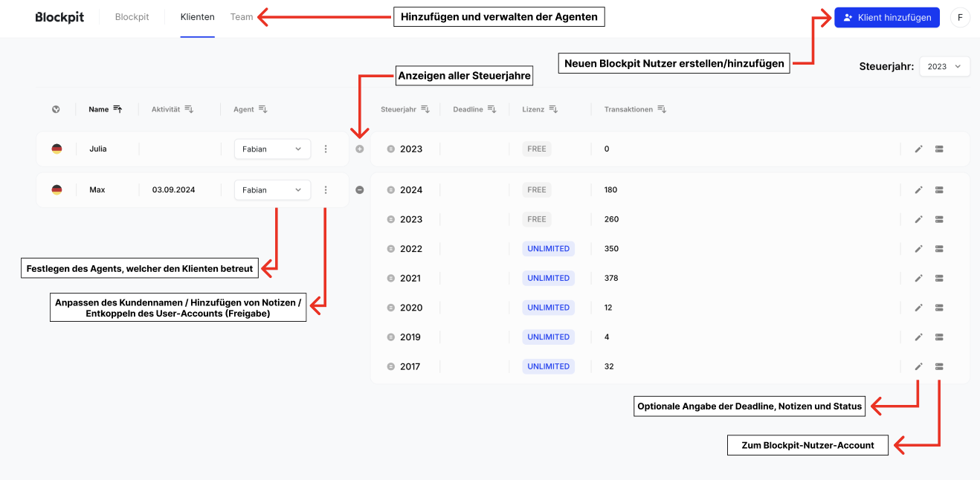
Task: Click the three-dot menu for client Julia
Action: [326, 149]
